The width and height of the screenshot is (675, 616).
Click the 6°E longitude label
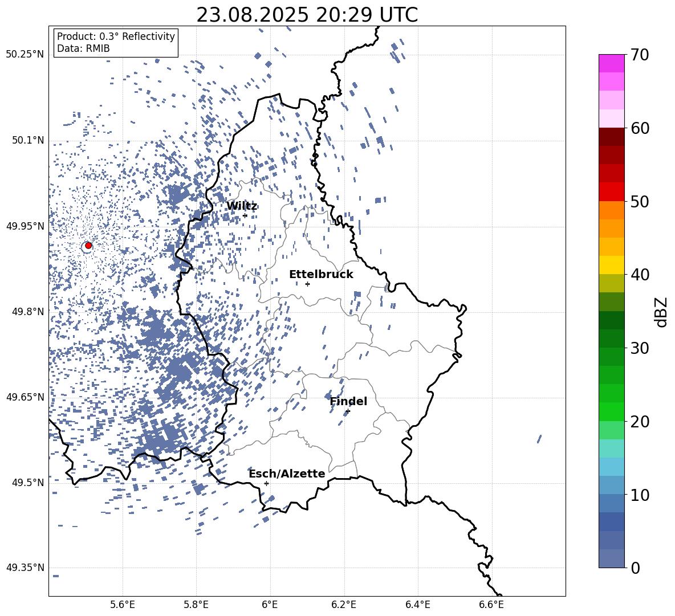(x=270, y=605)
